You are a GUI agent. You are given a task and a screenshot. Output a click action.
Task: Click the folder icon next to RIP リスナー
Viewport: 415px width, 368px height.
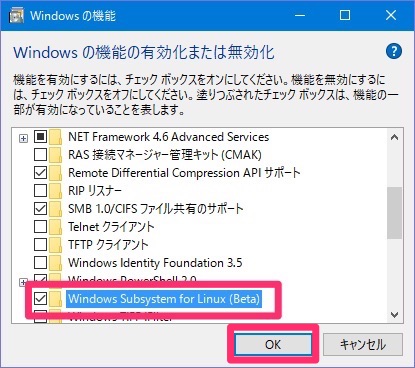point(55,191)
